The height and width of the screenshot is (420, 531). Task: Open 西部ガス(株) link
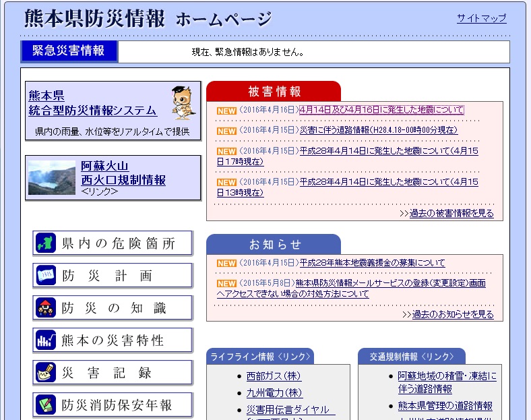274,376
